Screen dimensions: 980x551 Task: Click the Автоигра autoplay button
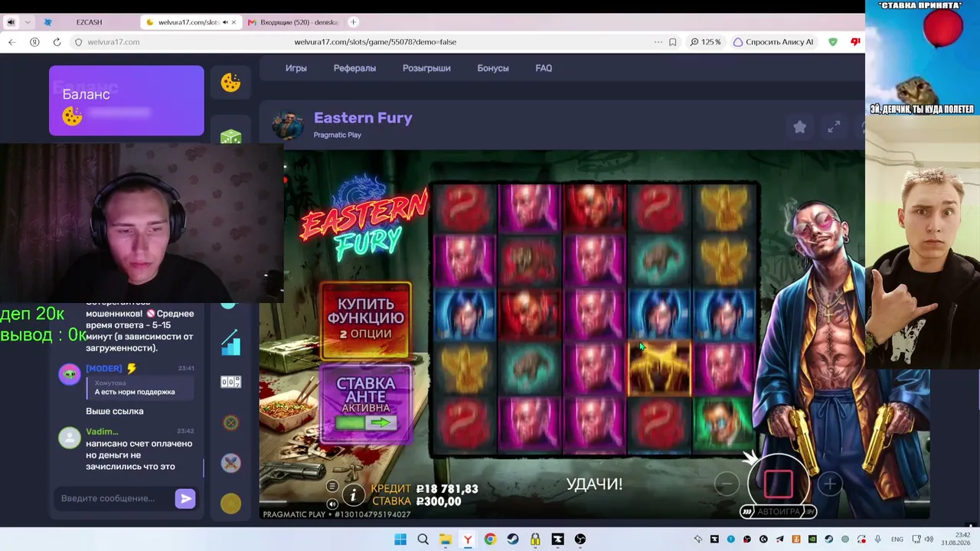778,511
